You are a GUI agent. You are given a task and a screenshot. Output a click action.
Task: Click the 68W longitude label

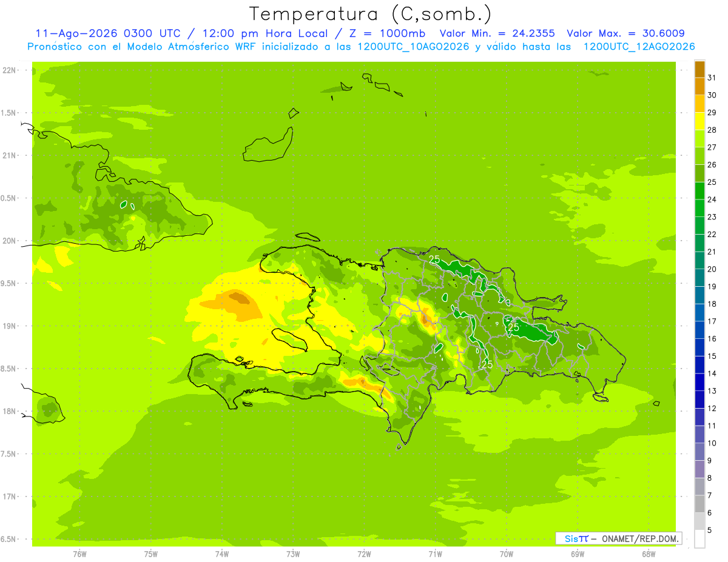[649, 554]
